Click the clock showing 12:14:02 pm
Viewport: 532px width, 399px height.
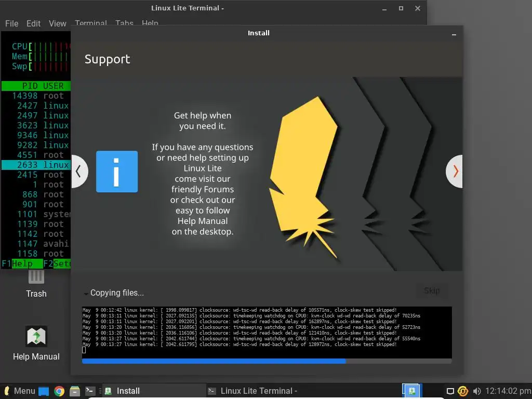508,391
